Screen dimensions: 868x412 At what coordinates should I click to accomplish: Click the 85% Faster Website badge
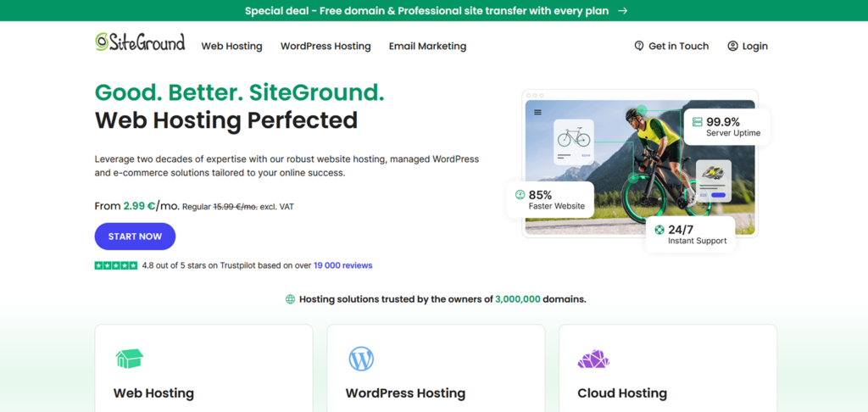(x=550, y=200)
